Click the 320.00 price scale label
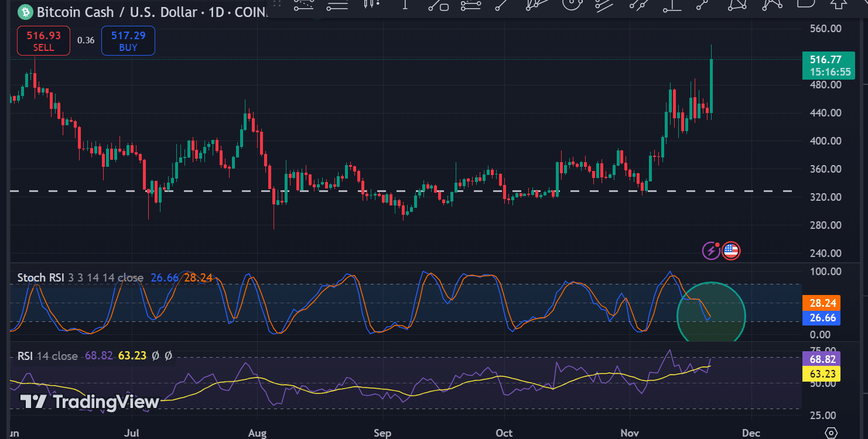 point(826,197)
